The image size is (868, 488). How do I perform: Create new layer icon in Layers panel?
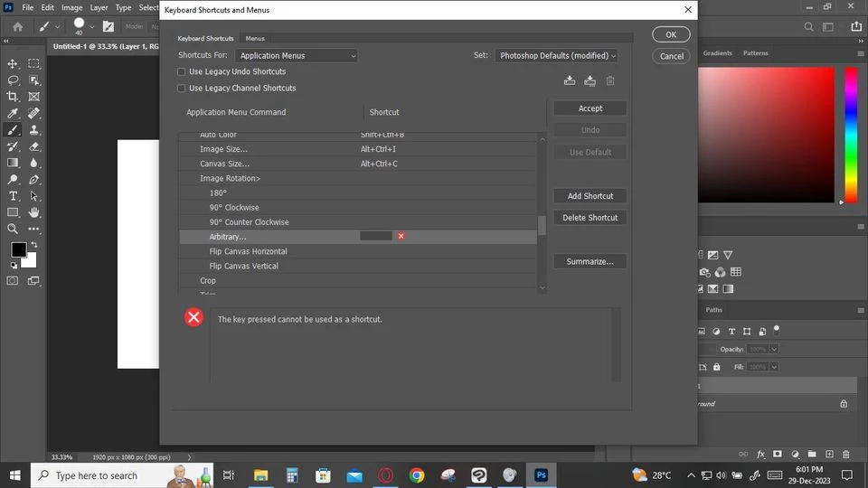tap(829, 454)
